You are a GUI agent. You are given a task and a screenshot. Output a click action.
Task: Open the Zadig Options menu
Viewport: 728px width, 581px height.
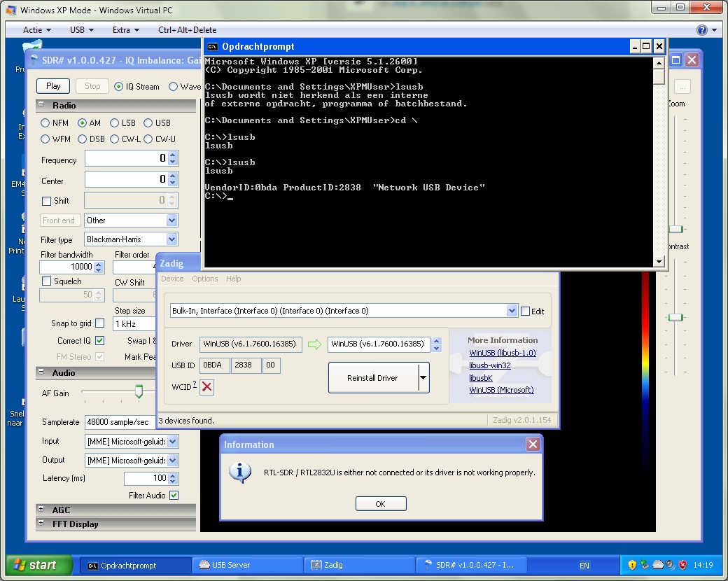pos(204,279)
